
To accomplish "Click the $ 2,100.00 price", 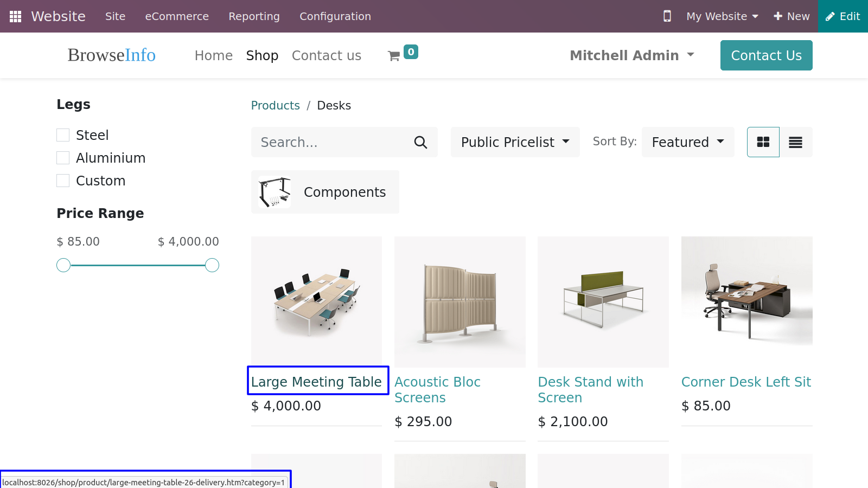I will (x=573, y=421).
